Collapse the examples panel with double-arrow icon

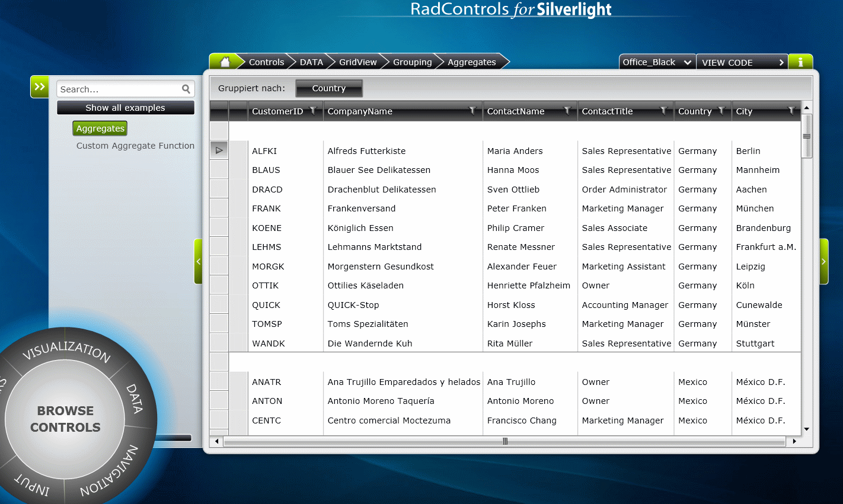40,86
